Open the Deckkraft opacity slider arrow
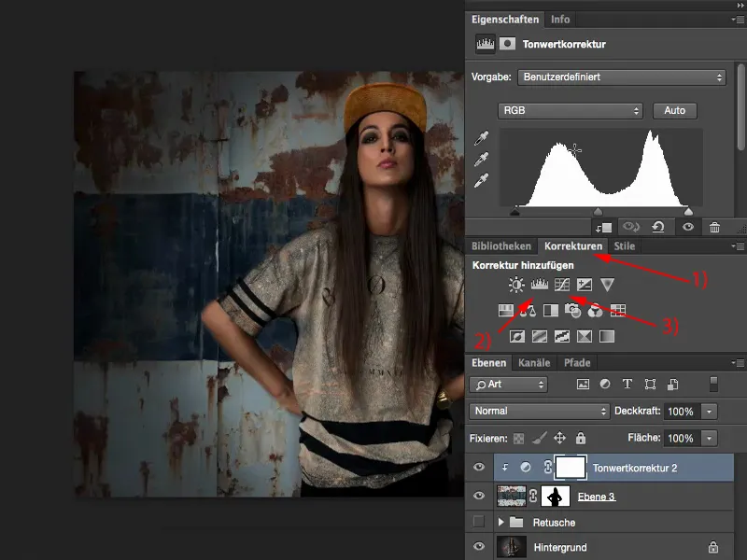The height and width of the screenshot is (560, 747). [x=709, y=412]
